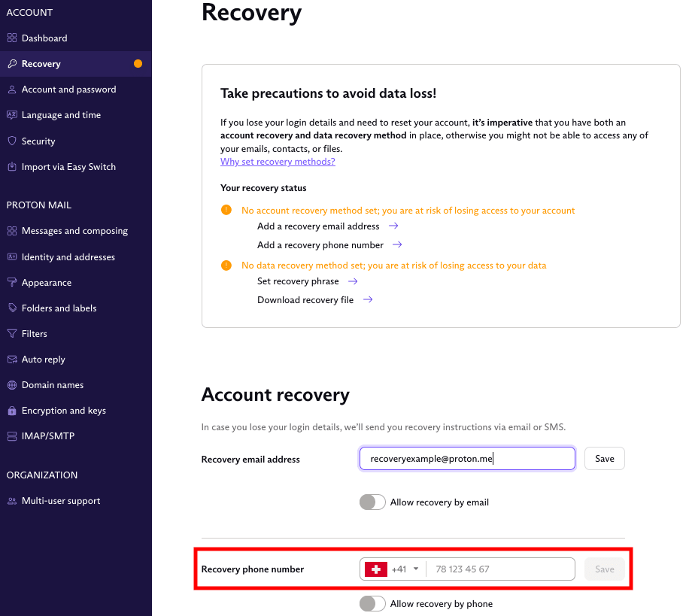Click the Swiss flag in the phone field
Screen dimensions: 689x616
(375, 569)
